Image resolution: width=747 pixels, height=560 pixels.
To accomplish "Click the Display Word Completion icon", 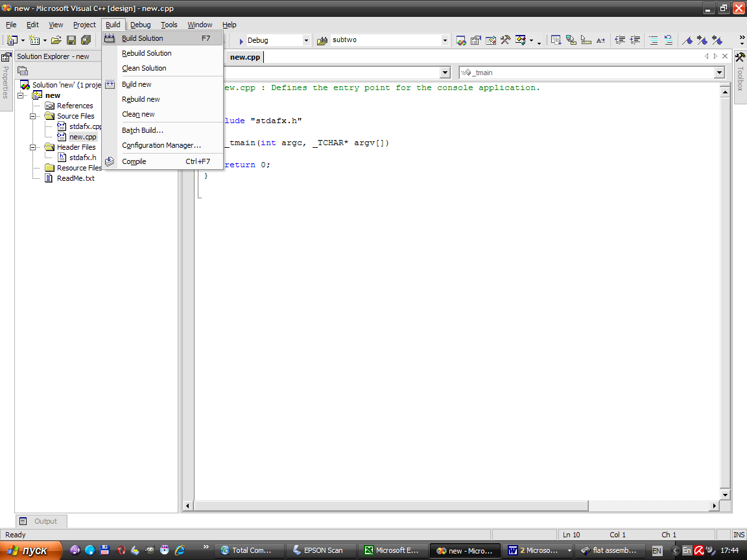I will (x=600, y=40).
